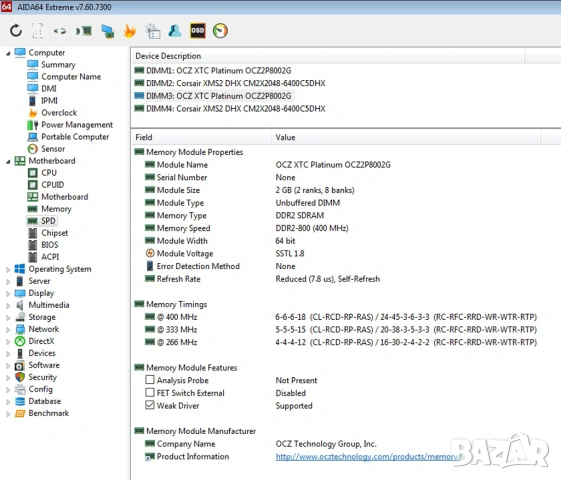The image size is (561, 480).
Task: Open the CPUID tree entry
Action: point(53,185)
